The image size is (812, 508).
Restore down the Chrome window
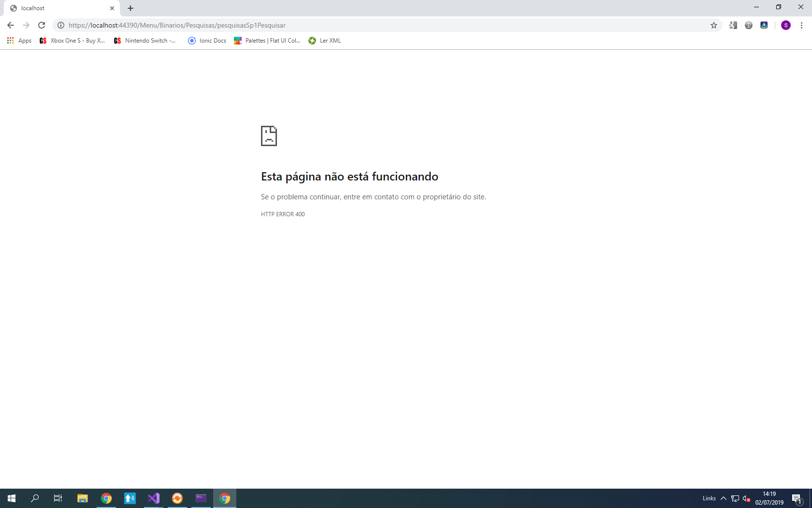click(x=779, y=7)
